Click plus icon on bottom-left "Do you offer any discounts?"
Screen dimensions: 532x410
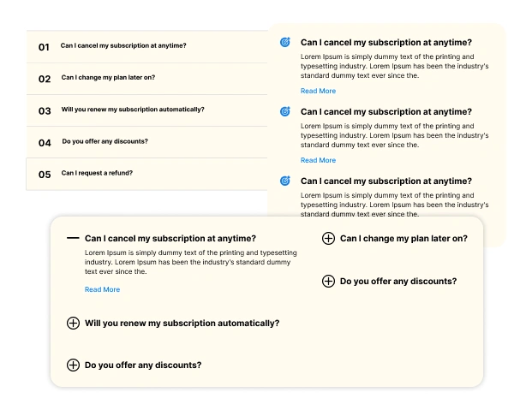tap(73, 365)
